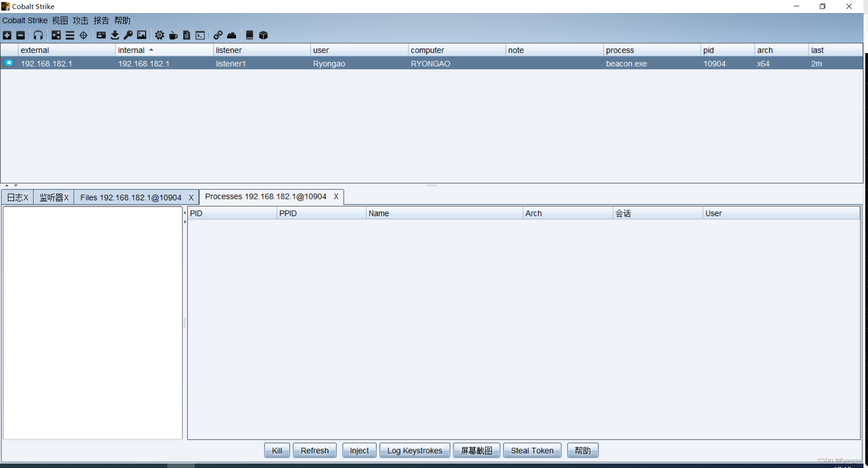
Task: Sort sessions by user column header
Action: click(x=359, y=50)
